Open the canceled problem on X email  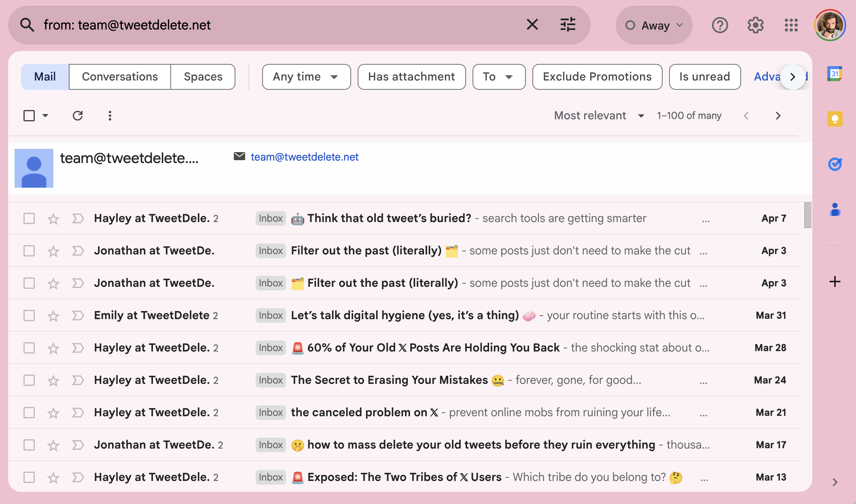tap(404, 413)
